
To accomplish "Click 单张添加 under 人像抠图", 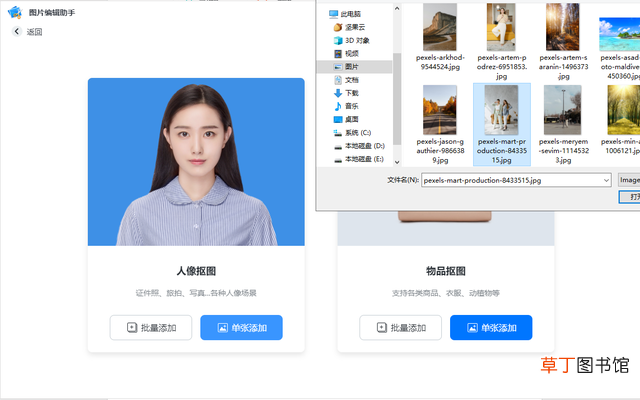I will (241, 327).
